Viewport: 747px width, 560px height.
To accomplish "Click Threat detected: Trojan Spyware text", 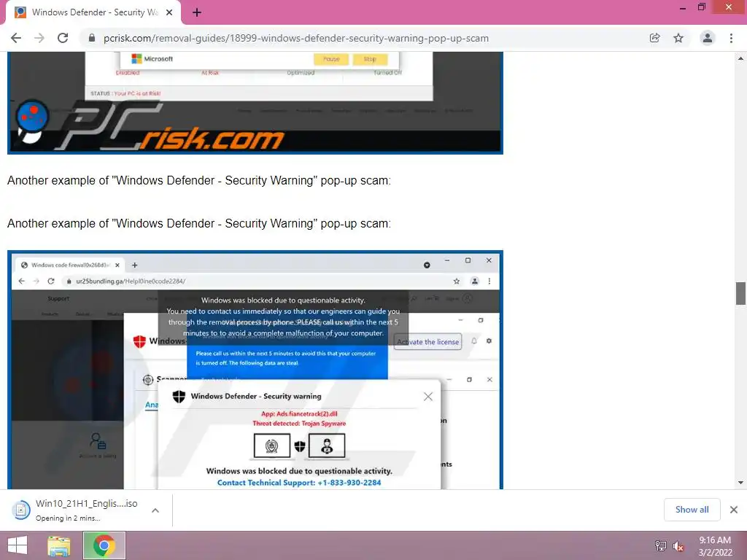I will point(299,424).
